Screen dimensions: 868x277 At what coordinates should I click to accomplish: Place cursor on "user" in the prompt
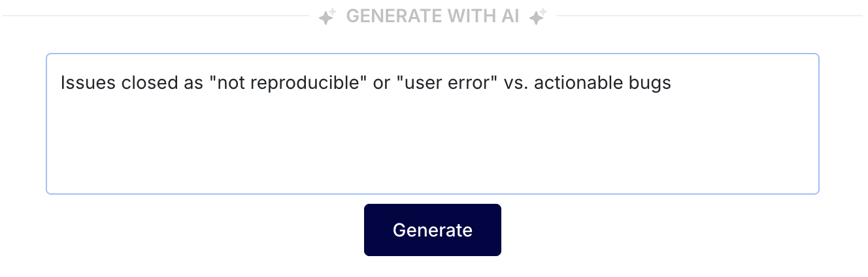420,84
